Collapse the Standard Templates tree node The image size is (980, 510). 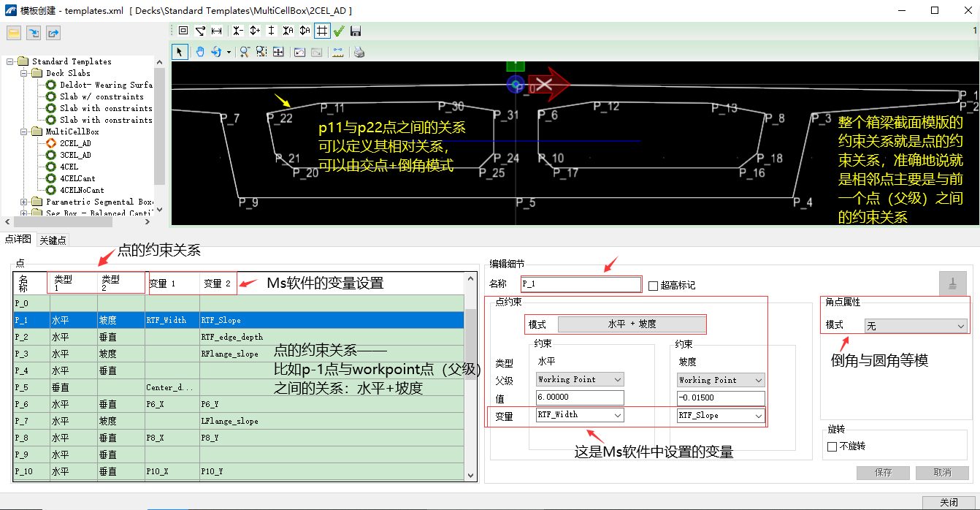point(10,61)
